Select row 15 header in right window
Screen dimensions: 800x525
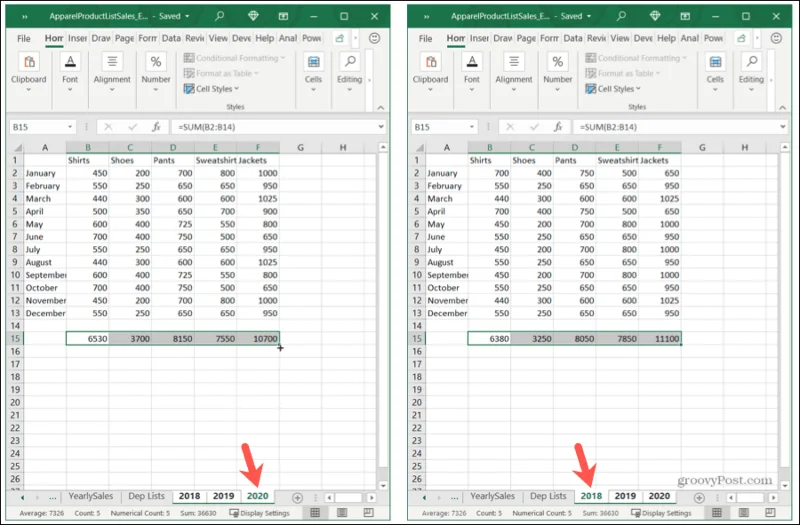[417, 338]
